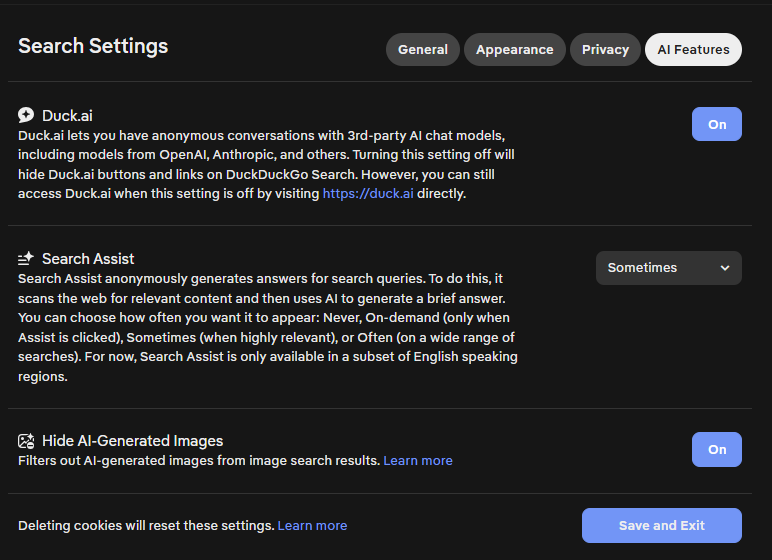The width and height of the screenshot is (772, 560).
Task: Follow the https://duck.ai link
Action: pyautogui.click(x=368, y=194)
